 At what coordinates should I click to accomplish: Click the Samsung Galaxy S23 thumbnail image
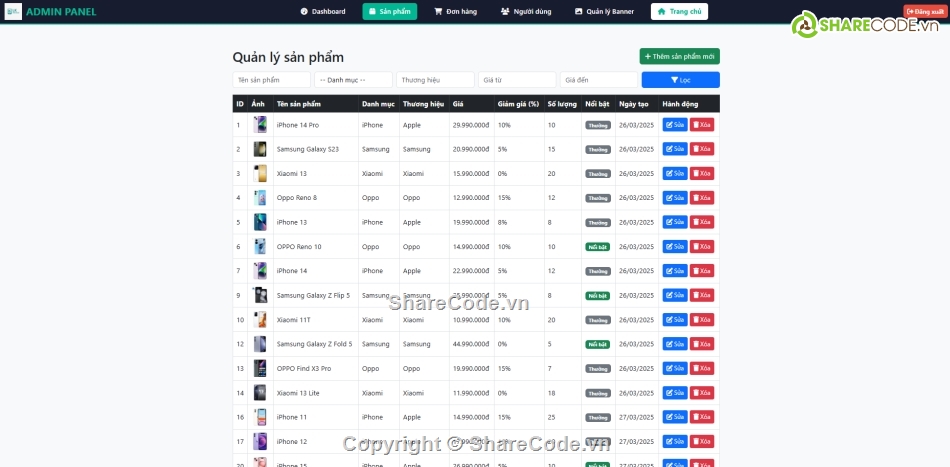[x=260, y=149]
